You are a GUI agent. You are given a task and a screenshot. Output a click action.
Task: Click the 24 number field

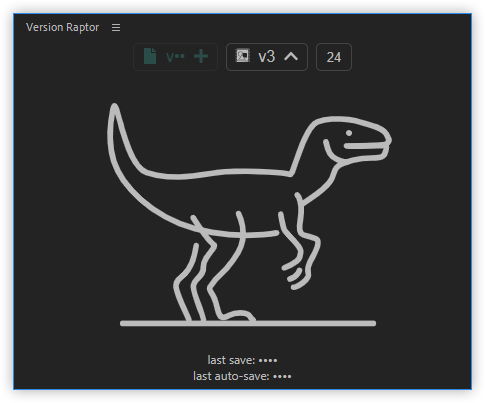(x=334, y=57)
